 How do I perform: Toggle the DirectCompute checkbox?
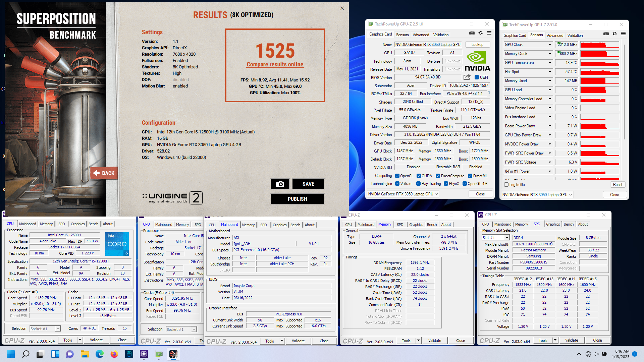[x=438, y=176]
